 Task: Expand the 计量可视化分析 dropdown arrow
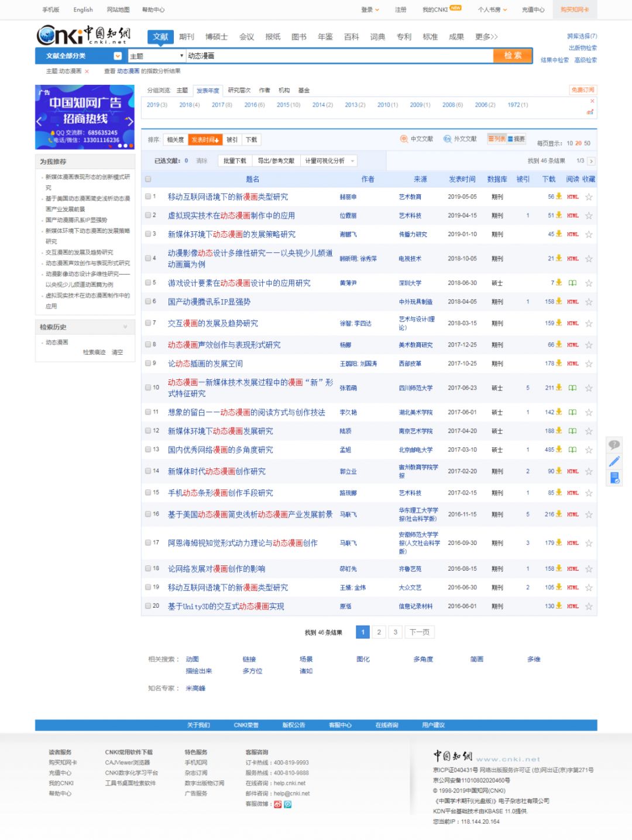pos(353,161)
